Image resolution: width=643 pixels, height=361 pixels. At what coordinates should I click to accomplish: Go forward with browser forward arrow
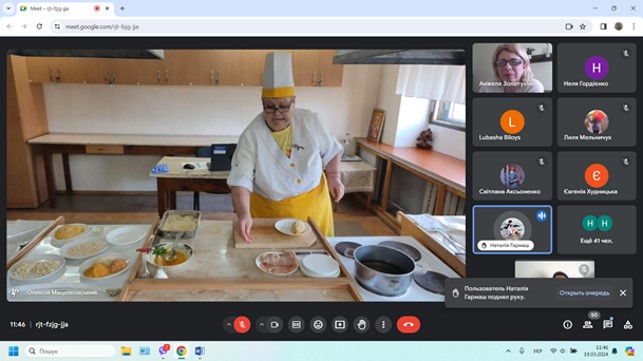tap(24, 27)
